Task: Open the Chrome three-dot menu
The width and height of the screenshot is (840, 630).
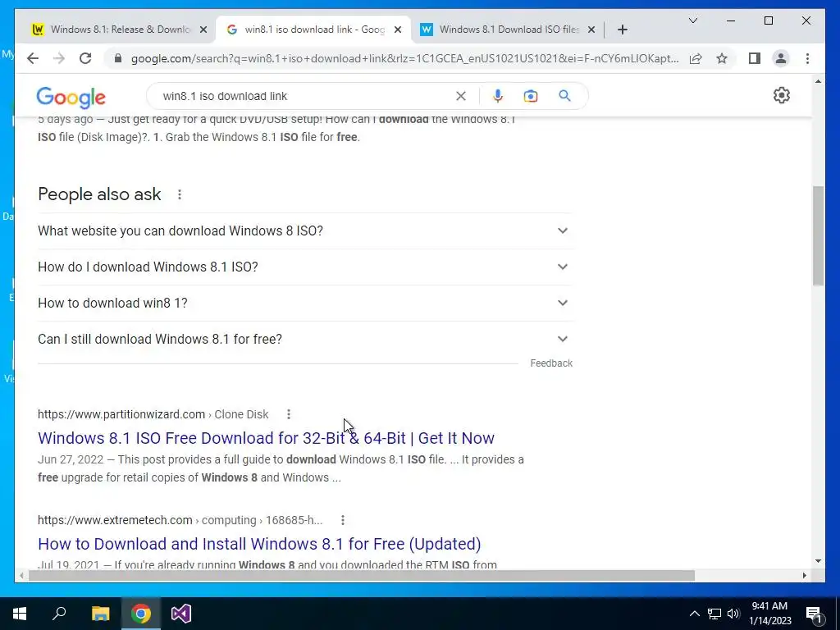Action: (x=807, y=58)
